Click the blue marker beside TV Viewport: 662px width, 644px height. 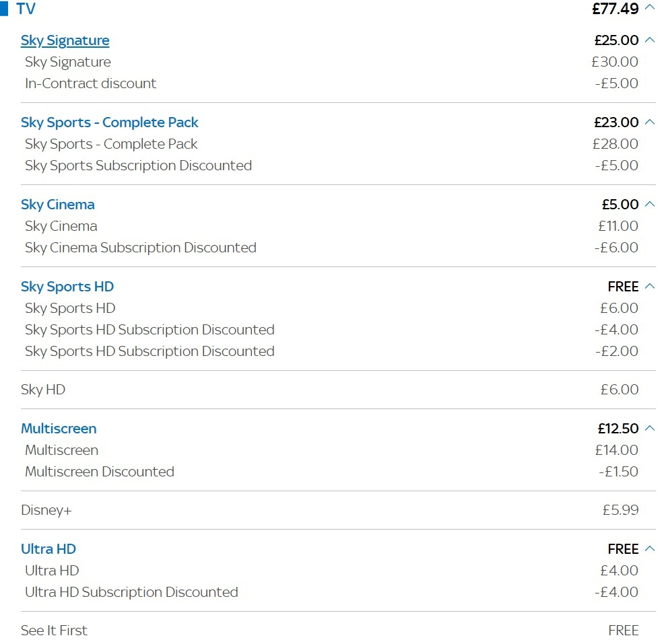(4, 9)
